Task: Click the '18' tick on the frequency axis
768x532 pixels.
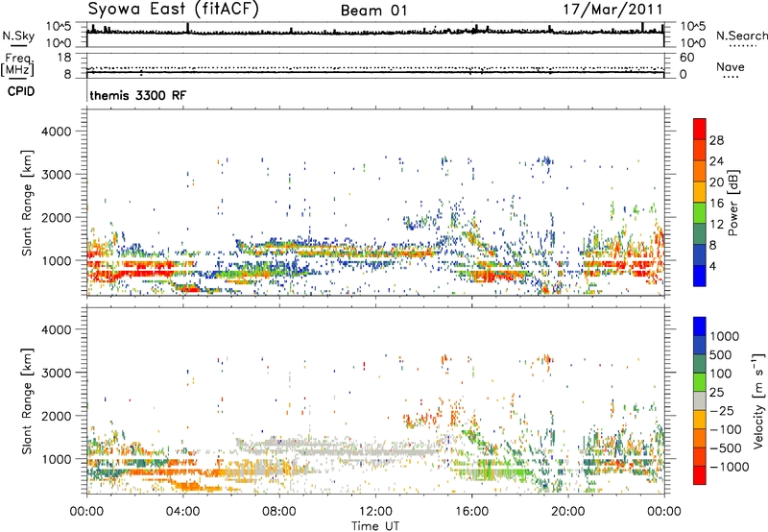Action: [64, 58]
